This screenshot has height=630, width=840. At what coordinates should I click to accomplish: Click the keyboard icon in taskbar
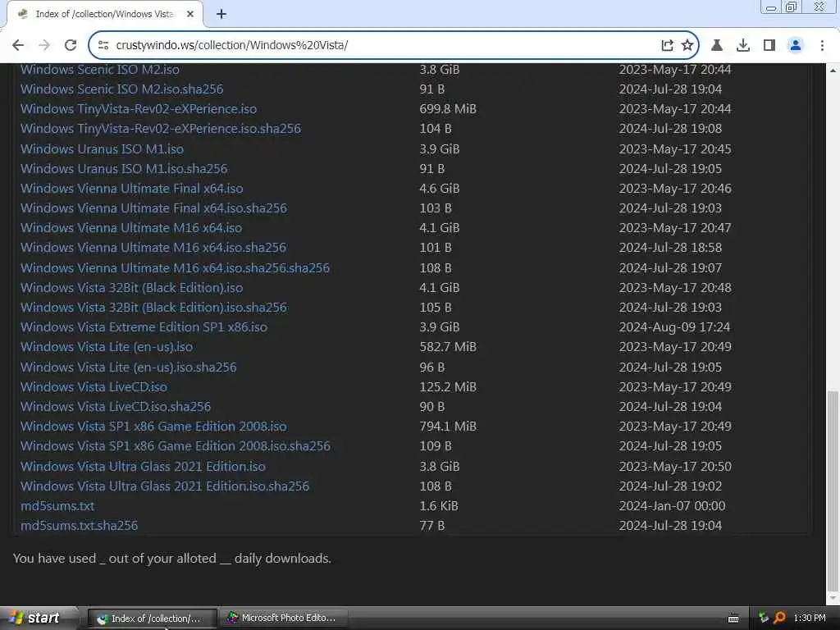[733, 619]
